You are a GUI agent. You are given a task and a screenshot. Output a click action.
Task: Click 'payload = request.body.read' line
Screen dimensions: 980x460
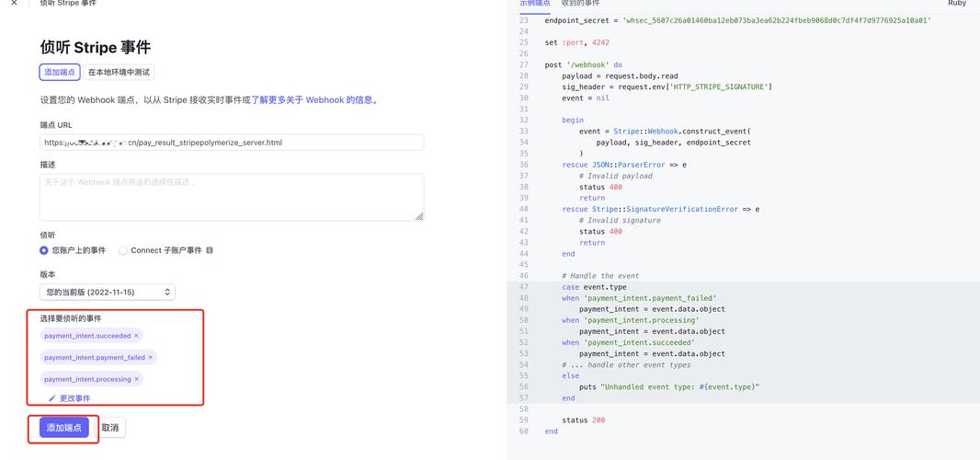[x=620, y=76]
